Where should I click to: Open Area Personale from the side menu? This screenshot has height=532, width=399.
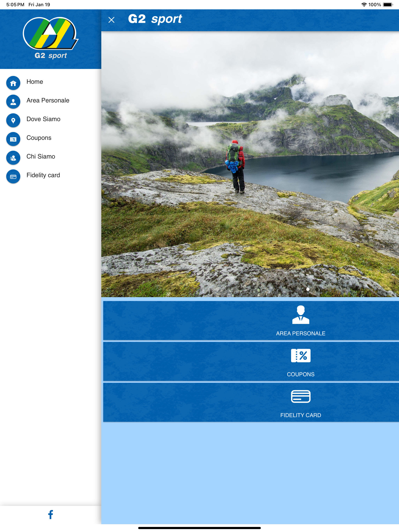click(48, 100)
